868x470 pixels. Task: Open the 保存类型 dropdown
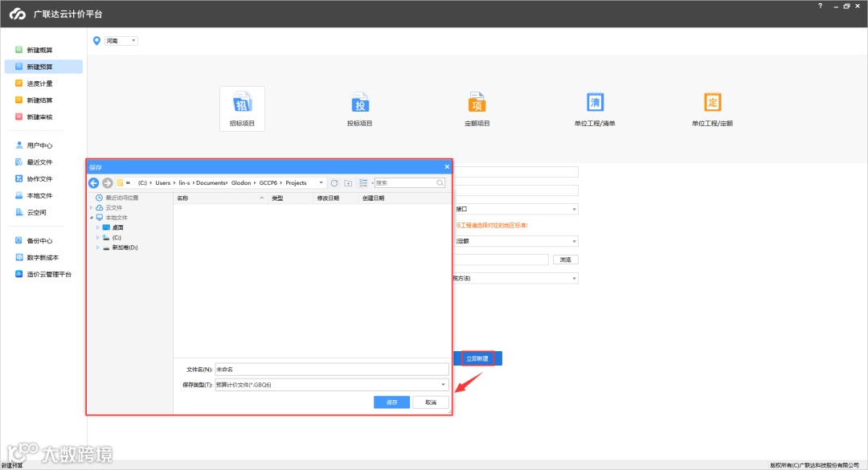pyautogui.click(x=331, y=385)
